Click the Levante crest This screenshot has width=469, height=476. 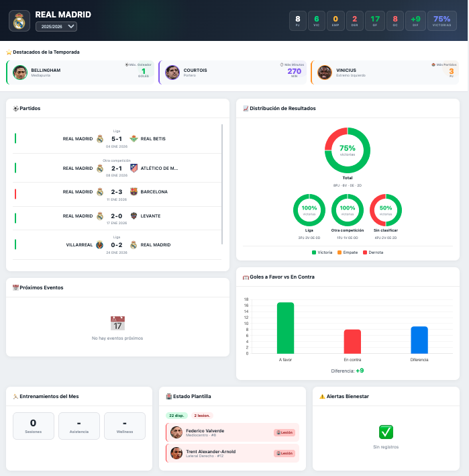point(134,216)
